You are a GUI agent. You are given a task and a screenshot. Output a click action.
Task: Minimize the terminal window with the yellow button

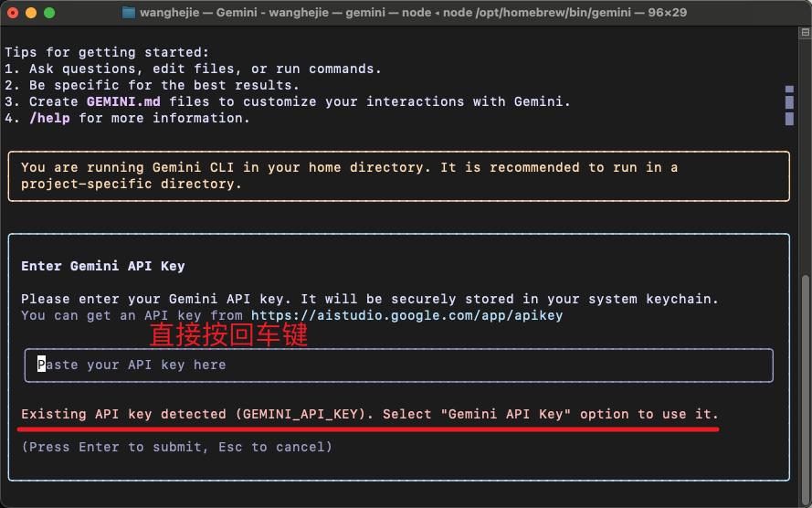click(x=31, y=13)
